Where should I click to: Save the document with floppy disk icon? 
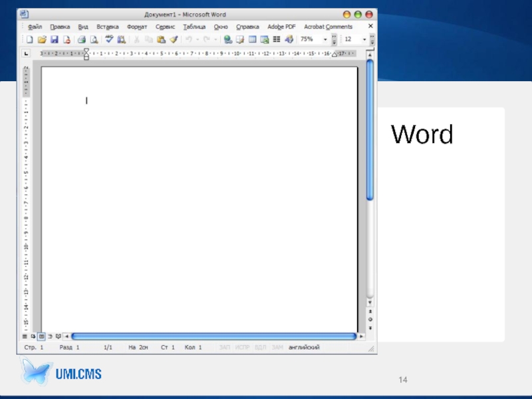pyautogui.click(x=55, y=40)
